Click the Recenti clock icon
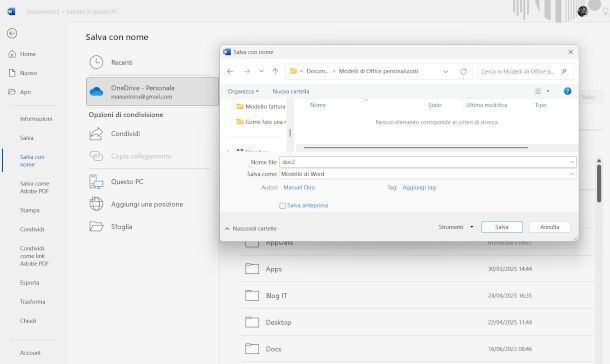The image size is (610, 364). [x=96, y=62]
